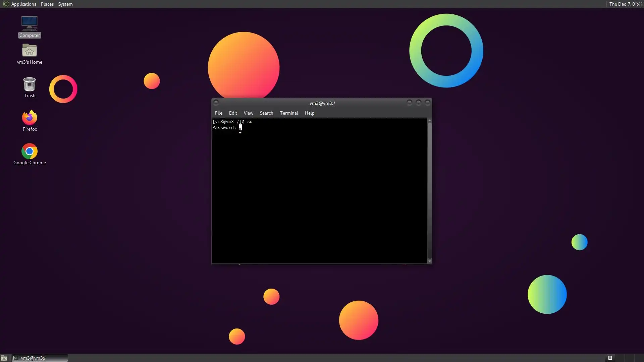Open the Places menu

point(47,4)
